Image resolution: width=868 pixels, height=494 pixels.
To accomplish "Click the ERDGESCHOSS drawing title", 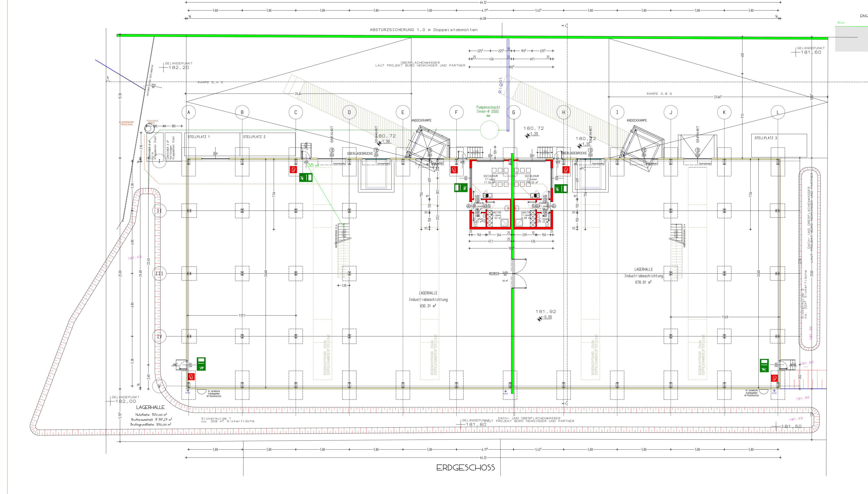I will pyautogui.click(x=465, y=468).
